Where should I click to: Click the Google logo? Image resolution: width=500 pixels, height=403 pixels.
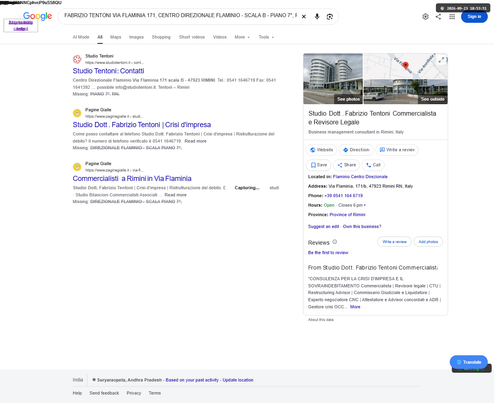click(x=37, y=16)
